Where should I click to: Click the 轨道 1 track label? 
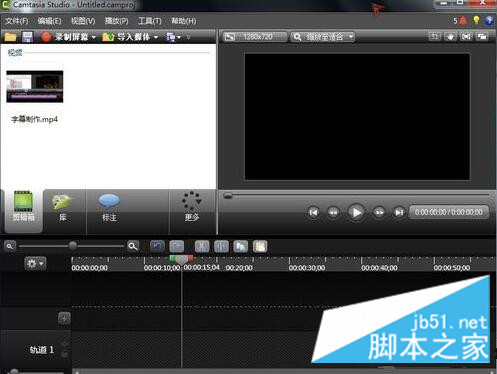pyautogui.click(x=41, y=350)
